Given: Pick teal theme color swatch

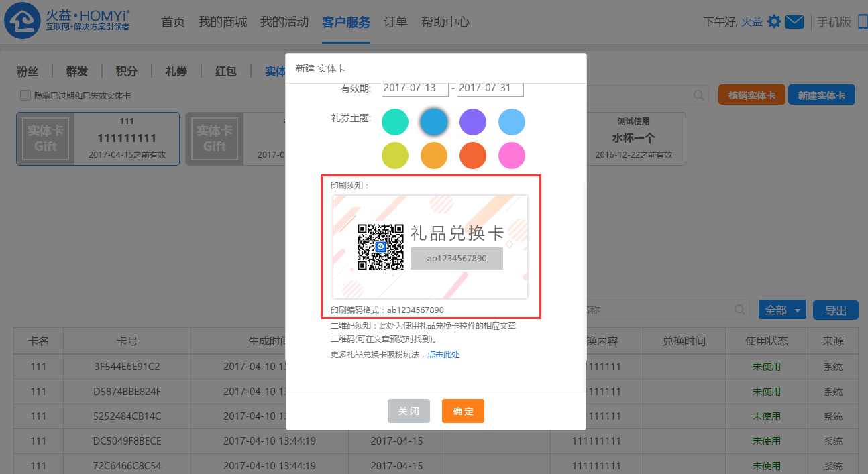Looking at the screenshot, I should 395,122.
